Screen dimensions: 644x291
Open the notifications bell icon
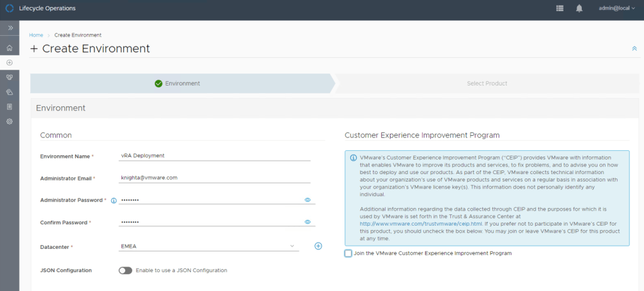pyautogui.click(x=579, y=9)
